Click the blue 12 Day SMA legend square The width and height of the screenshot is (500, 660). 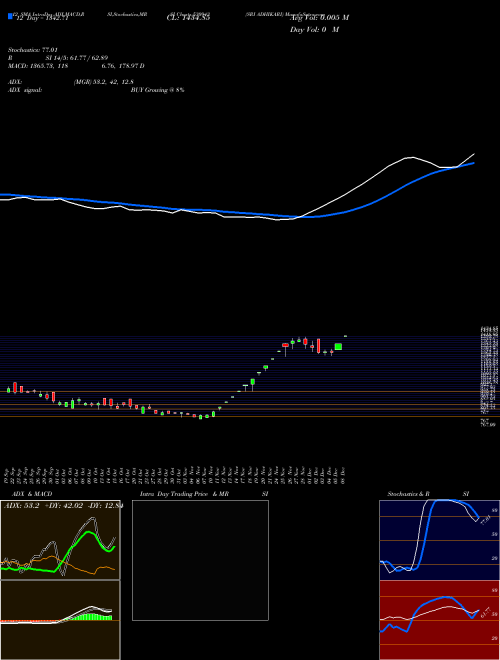(x=10, y=17)
